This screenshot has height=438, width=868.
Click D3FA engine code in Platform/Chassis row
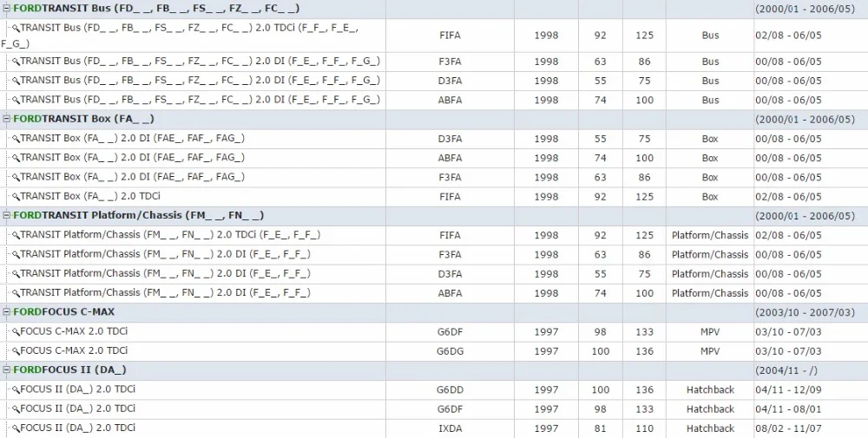pos(450,274)
